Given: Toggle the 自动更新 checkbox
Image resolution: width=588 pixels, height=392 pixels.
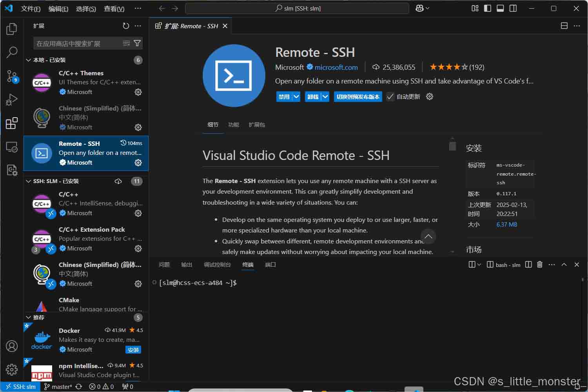Looking at the screenshot, I should (390, 97).
